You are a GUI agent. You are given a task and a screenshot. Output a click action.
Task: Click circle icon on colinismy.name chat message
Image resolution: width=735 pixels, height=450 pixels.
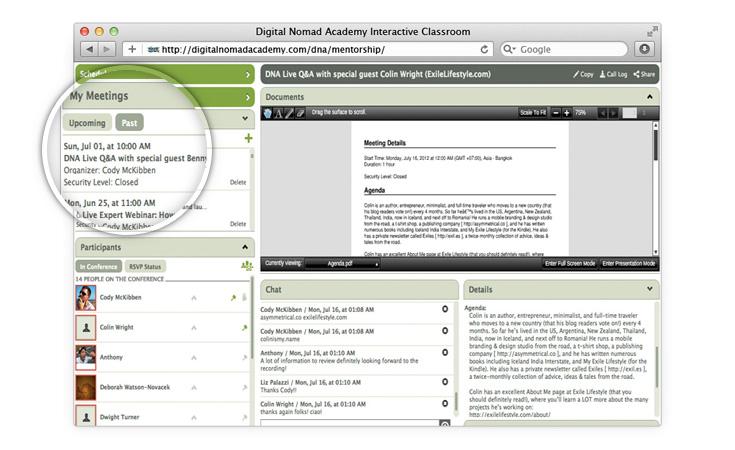coord(445,331)
